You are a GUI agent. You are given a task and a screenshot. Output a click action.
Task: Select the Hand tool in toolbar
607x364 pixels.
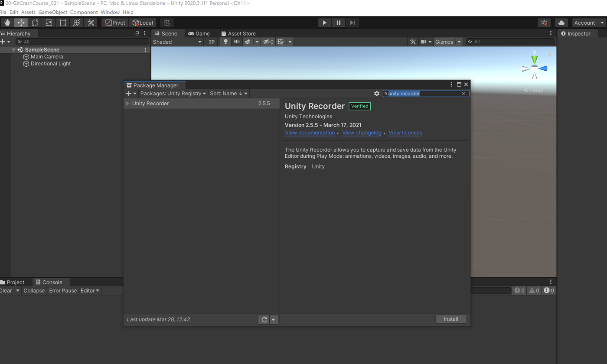pyautogui.click(x=7, y=23)
